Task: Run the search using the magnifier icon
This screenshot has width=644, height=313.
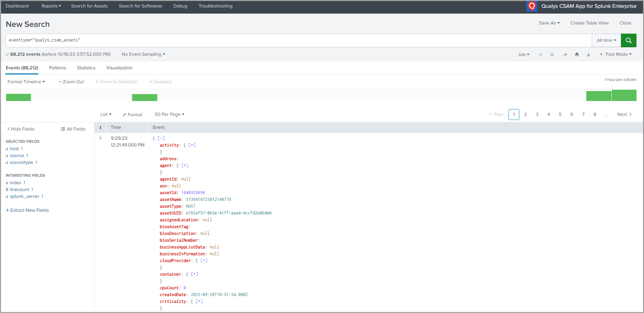Action: (628, 40)
